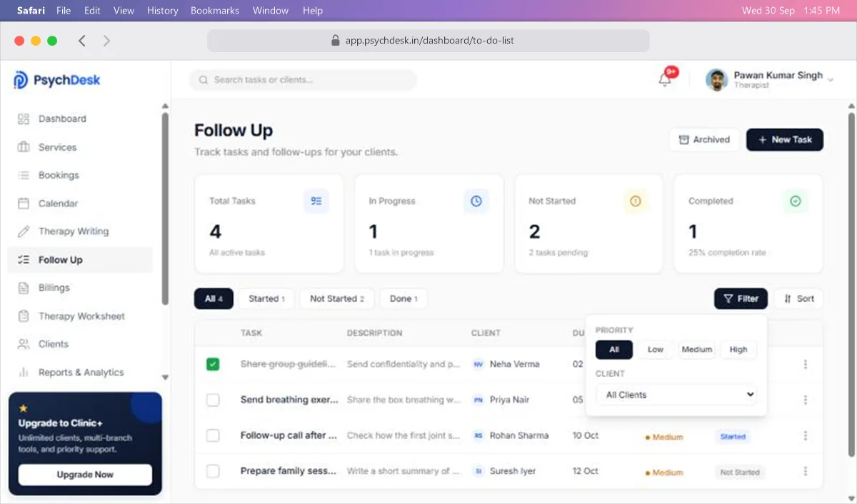Image resolution: width=857 pixels, height=504 pixels.
Task: Click the Suresh Iyer client badge
Action: tap(478, 471)
